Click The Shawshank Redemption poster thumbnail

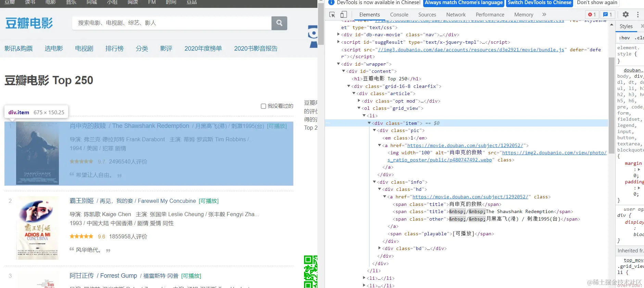(x=37, y=153)
